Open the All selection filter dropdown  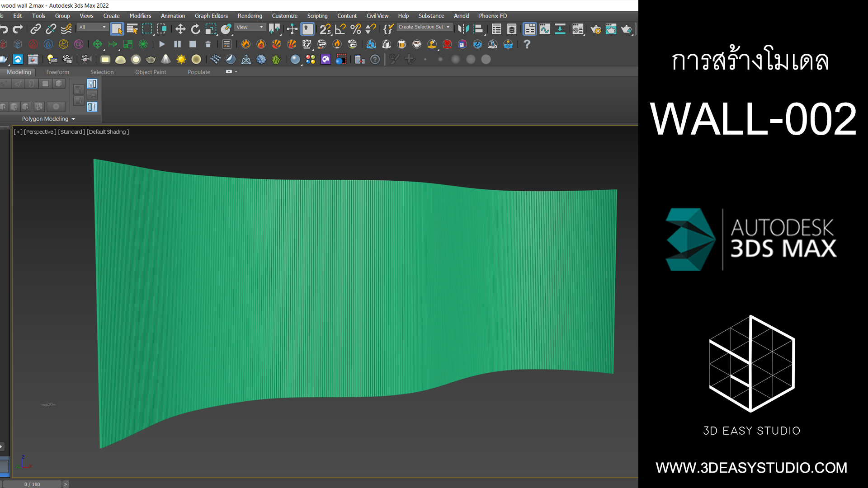pos(93,27)
